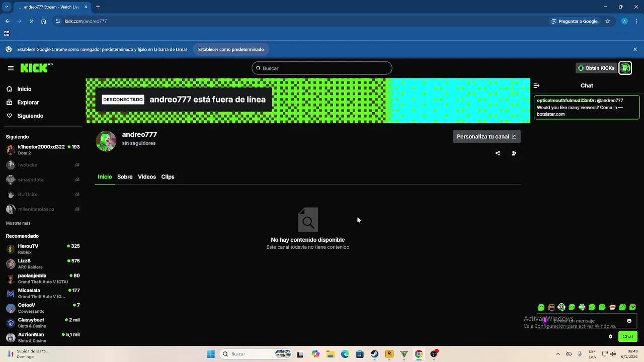Open milenkanolasco offline channel
This screenshot has height=362, width=644.
(43, 209)
